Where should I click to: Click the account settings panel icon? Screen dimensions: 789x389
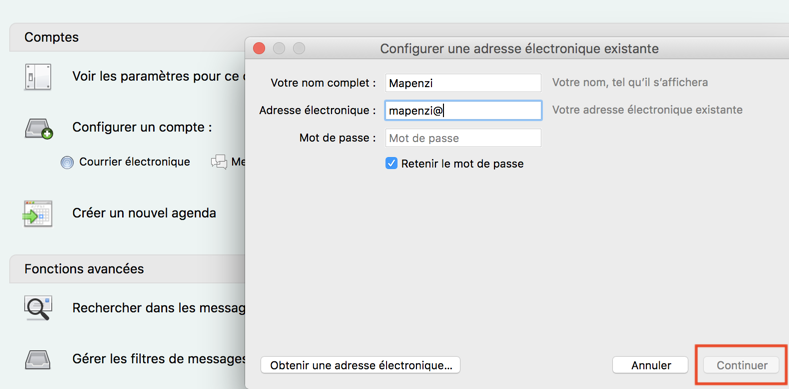pyautogui.click(x=38, y=77)
